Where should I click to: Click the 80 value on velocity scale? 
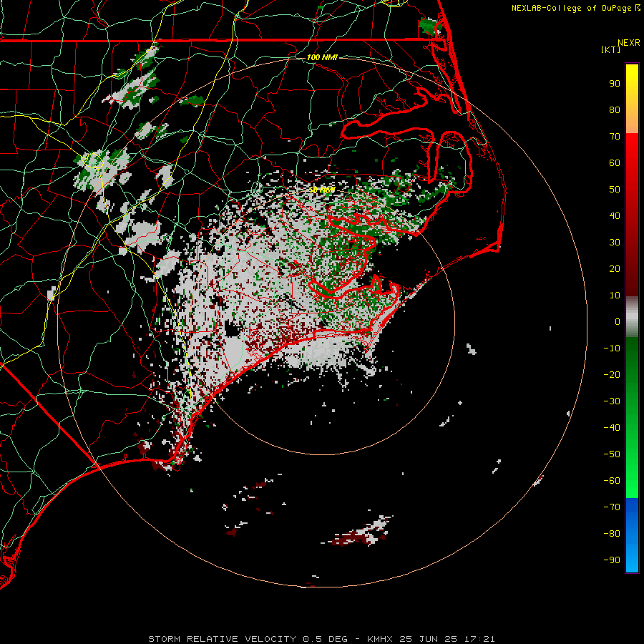coord(615,110)
